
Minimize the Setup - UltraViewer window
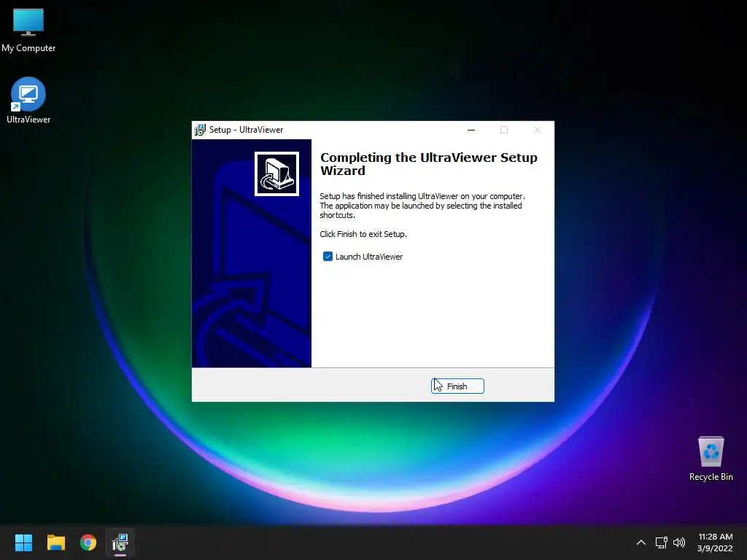471,130
